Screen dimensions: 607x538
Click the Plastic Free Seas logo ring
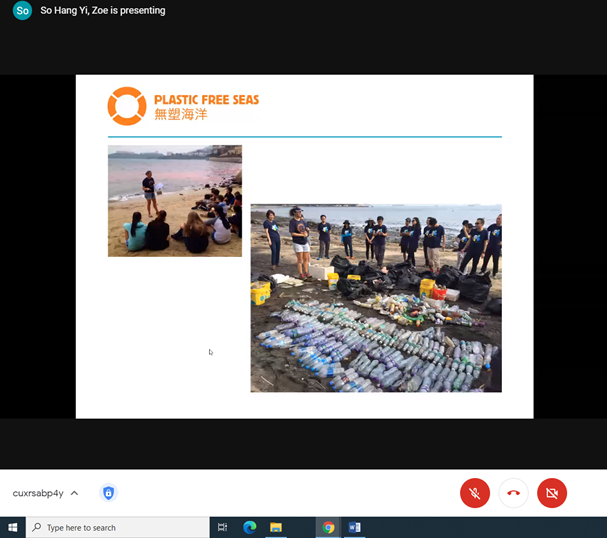(x=127, y=106)
